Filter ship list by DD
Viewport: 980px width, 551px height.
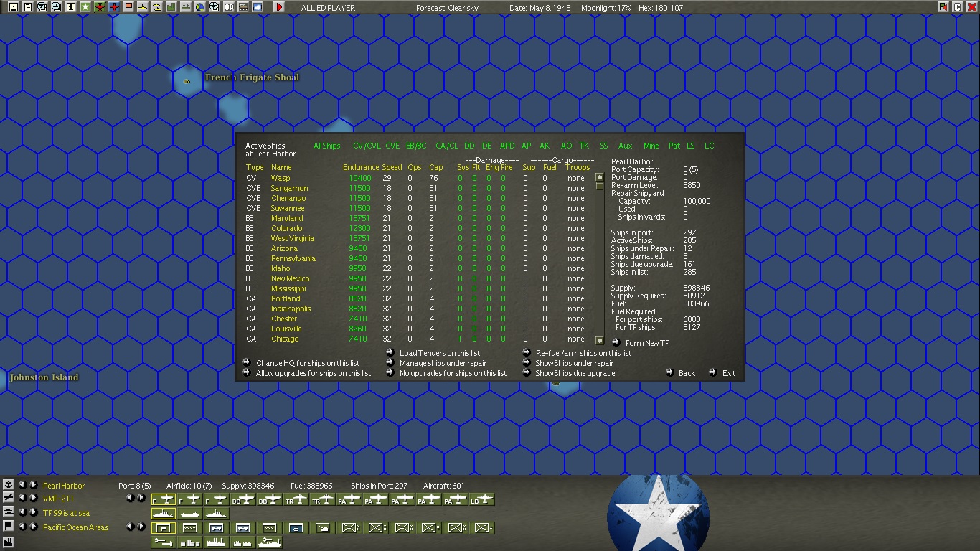click(x=469, y=146)
